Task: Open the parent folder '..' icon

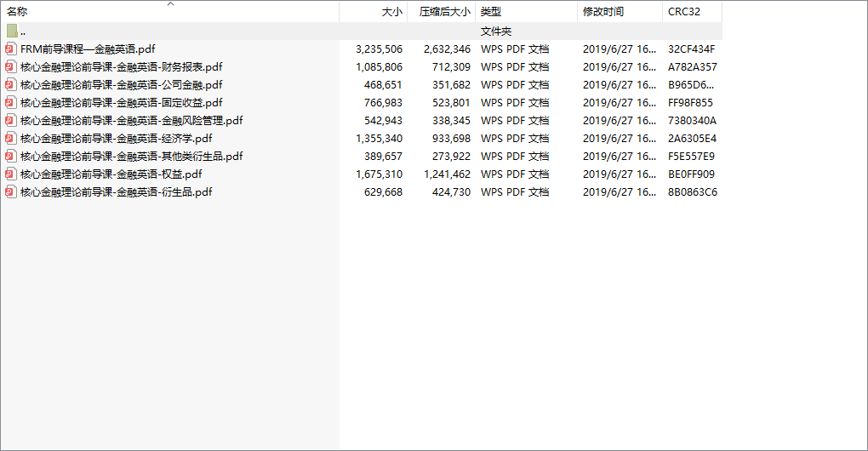Action: pyautogui.click(x=11, y=31)
